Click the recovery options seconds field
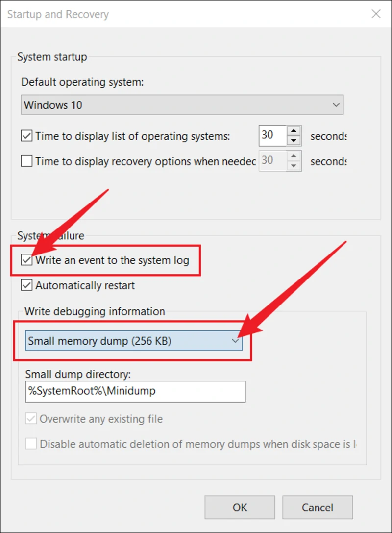The height and width of the screenshot is (533, 392). (272, 161)
